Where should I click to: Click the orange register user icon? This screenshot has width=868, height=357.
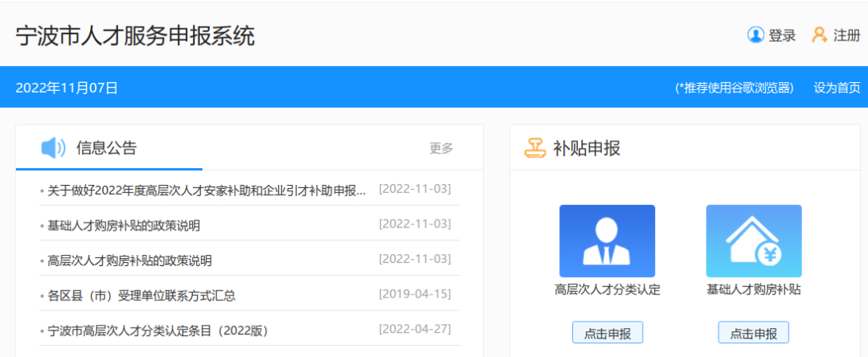coord(819,35)
